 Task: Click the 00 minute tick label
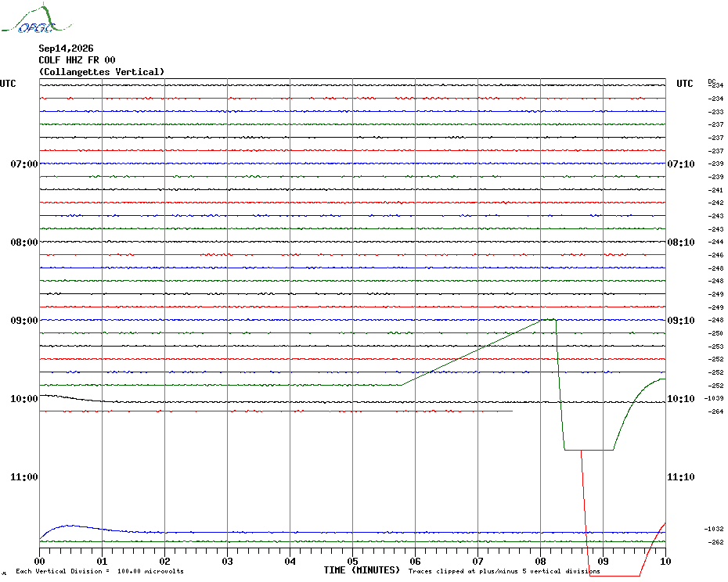tap(39, 562)
